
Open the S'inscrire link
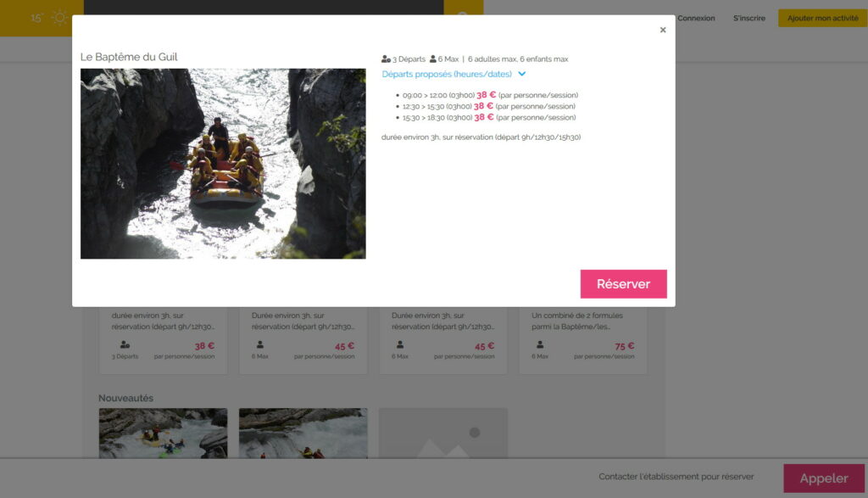click(x=749, y=19)
